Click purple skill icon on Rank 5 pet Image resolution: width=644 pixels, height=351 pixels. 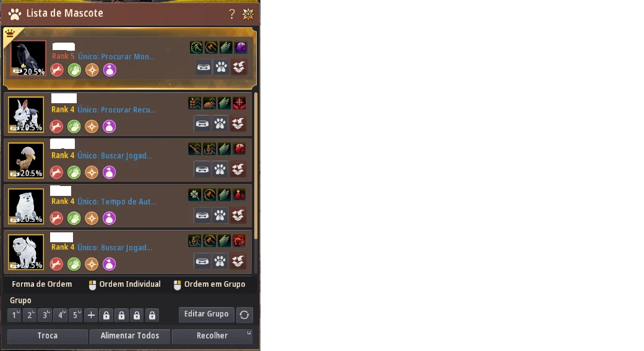tap(241, 48)
